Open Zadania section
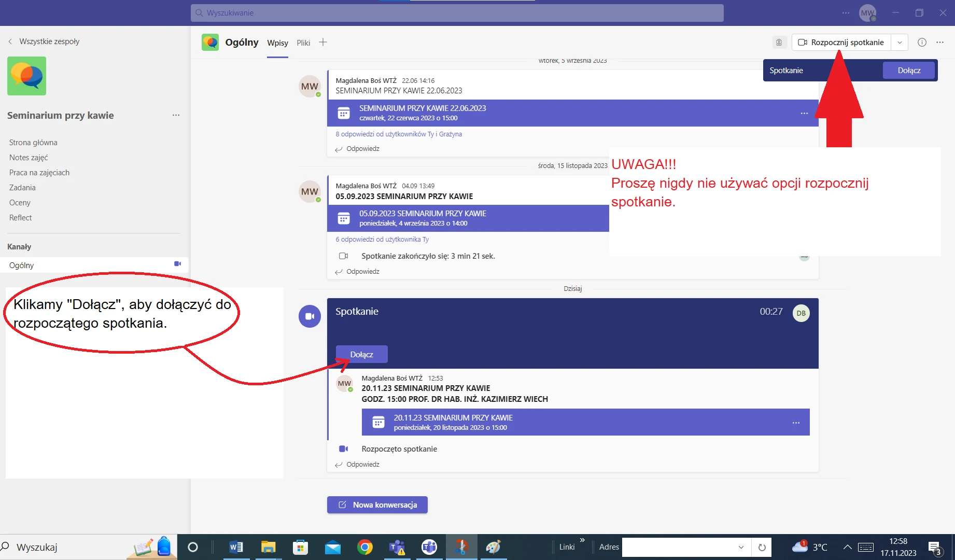955x560 pixels. (22, 188)
